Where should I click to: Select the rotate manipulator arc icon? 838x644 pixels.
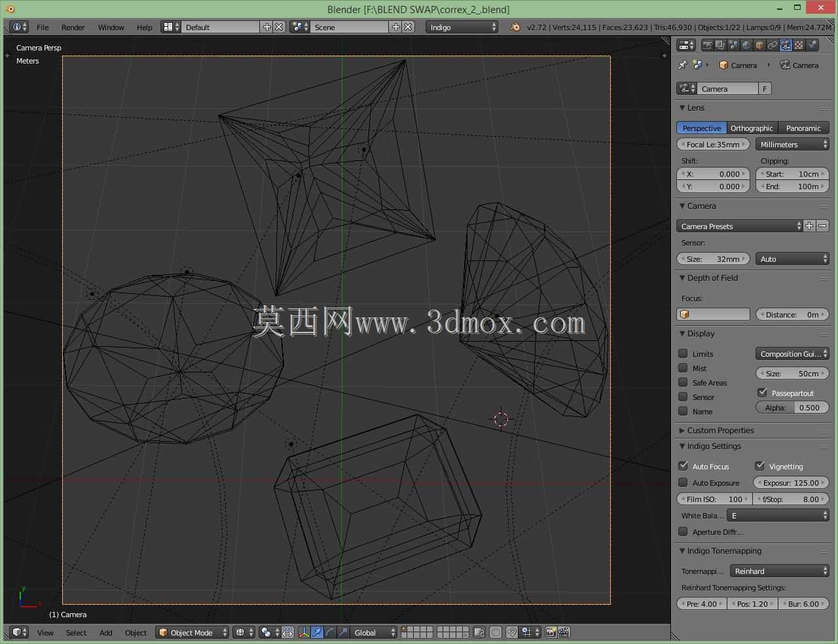(x=330, y=632)
